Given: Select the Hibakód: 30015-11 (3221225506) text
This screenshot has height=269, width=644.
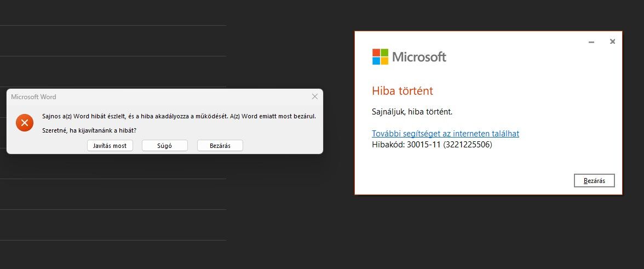Looking at the screenshot, I should pyautogui.click(x=432, y=145).
